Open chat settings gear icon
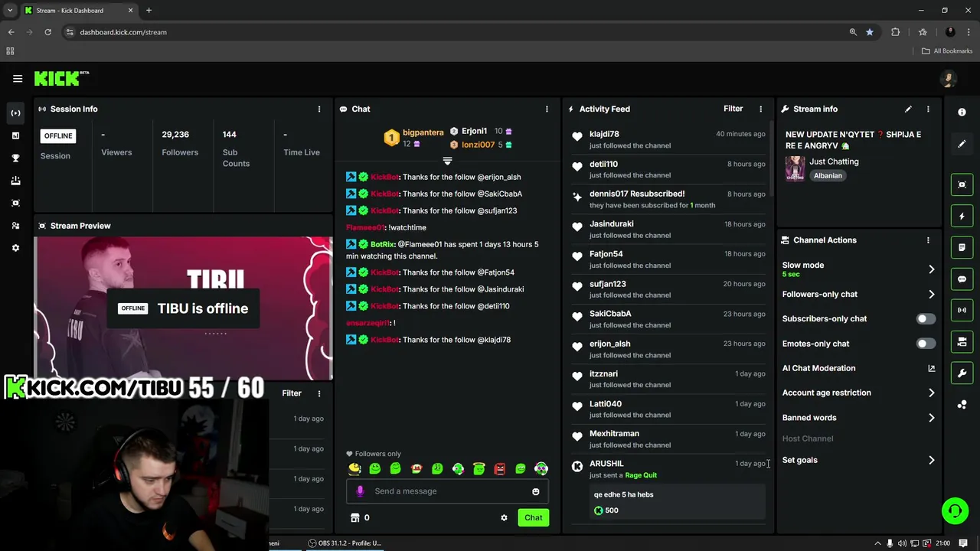The height and width of the screenshot is (551, 980). [x=504, y=518]
